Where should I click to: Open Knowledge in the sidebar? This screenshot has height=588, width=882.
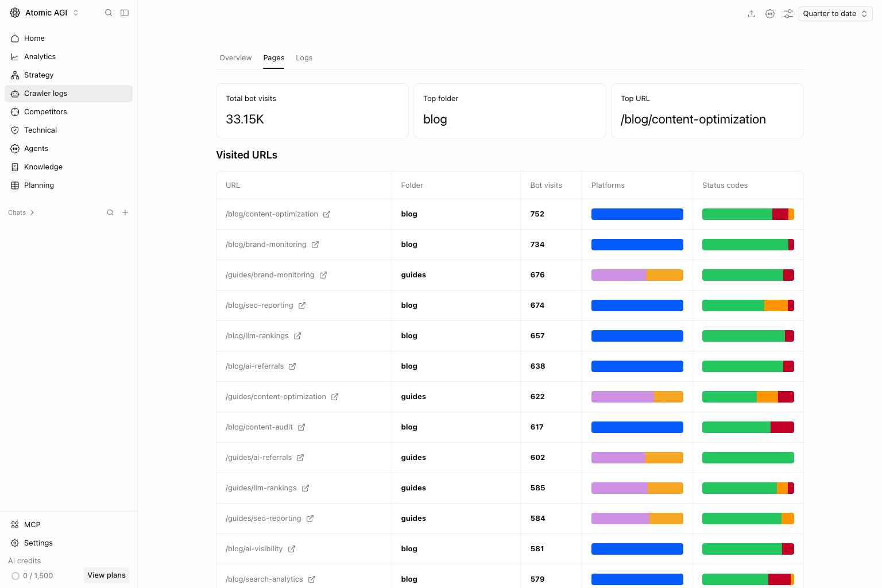coord(68,167)
